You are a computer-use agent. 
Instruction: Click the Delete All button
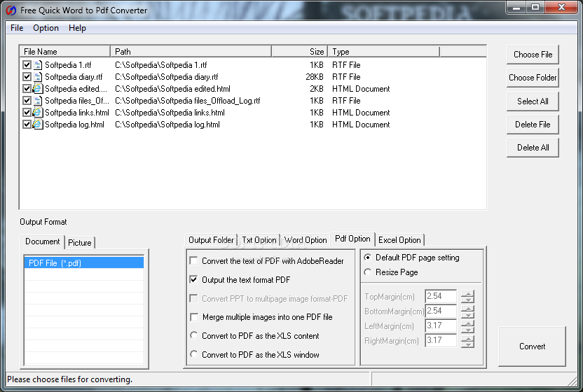tap(533, 148)
